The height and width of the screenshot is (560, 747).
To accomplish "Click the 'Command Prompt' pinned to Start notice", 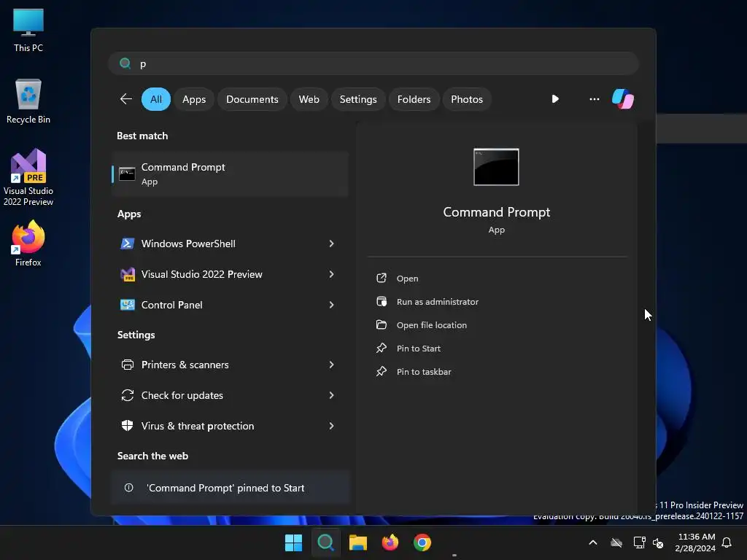I will click(x=230, y=488).
